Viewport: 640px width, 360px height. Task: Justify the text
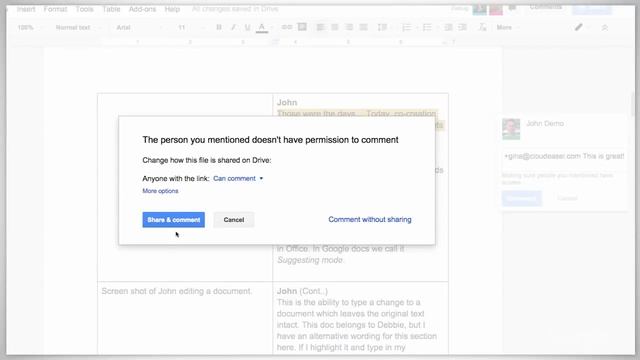(x=363, y=27)
